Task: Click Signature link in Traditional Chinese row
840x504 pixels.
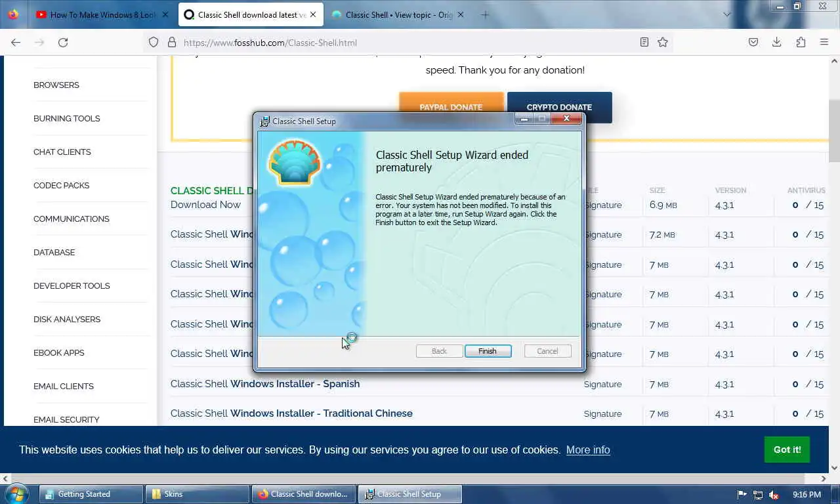Action: point(602,413)
